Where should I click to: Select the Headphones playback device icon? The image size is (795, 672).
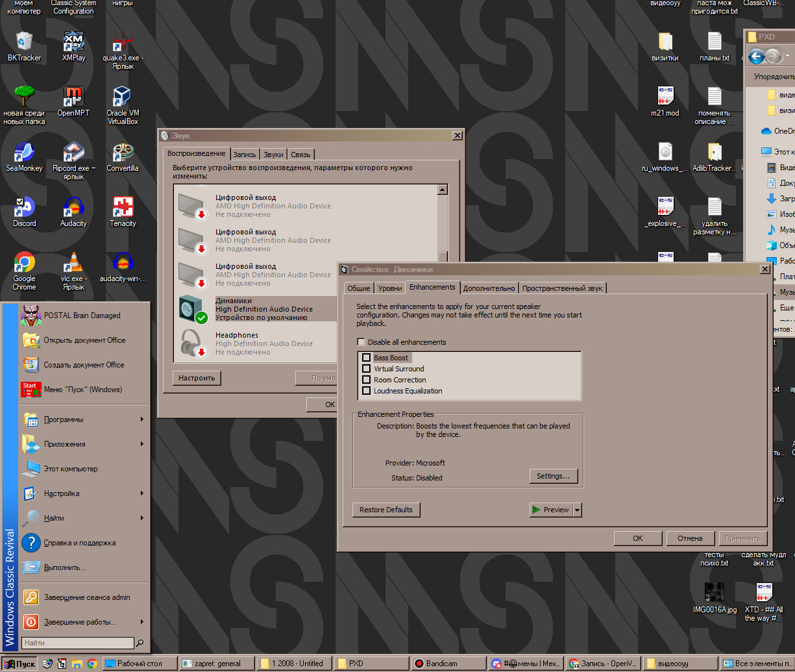click(x=192, y=343)
